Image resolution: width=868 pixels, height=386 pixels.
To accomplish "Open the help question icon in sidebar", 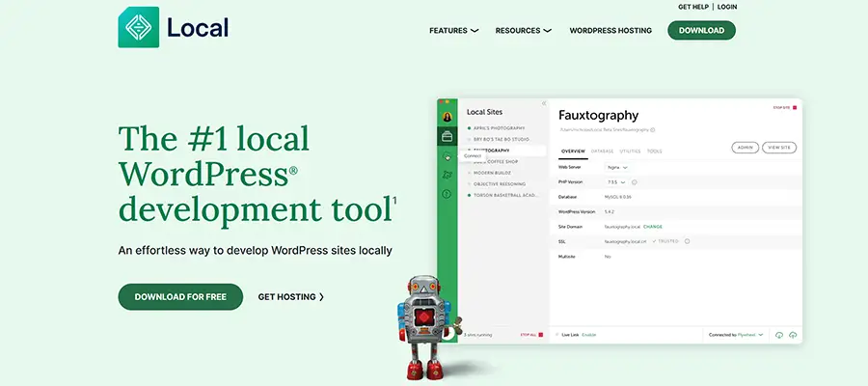I will coord(448,194).
